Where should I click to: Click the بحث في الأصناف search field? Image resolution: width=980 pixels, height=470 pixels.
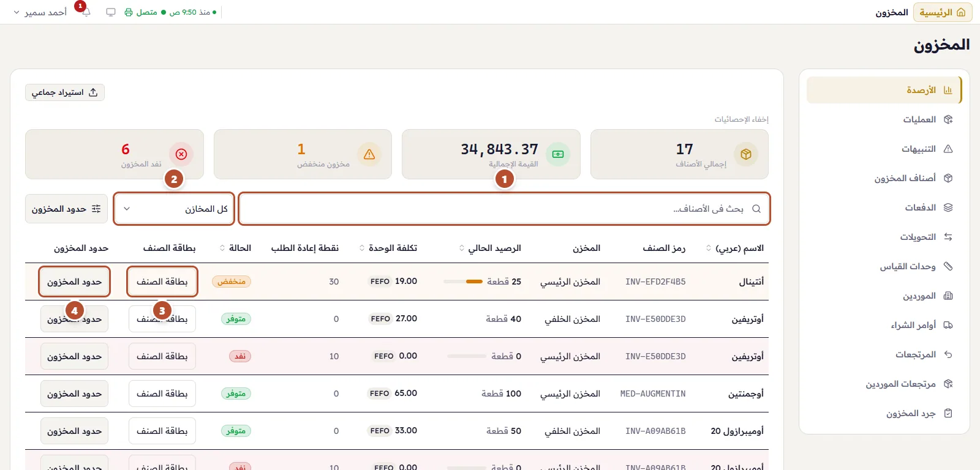point(504,209)
